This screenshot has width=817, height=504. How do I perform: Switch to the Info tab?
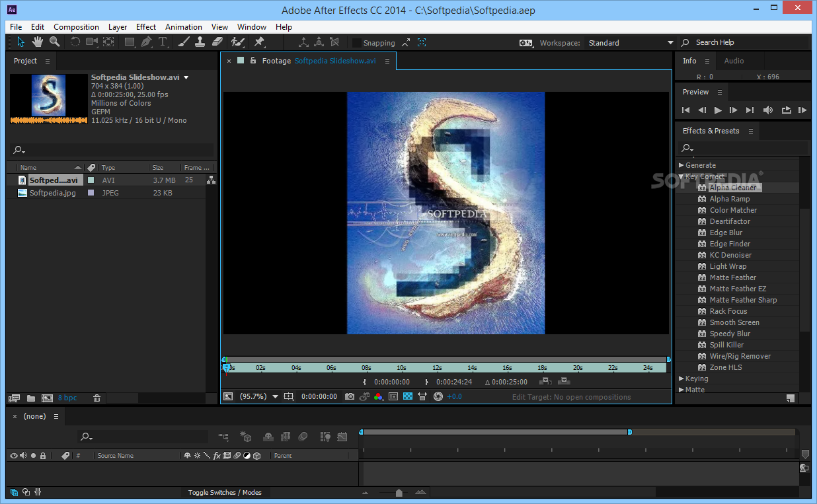point(689,61)
